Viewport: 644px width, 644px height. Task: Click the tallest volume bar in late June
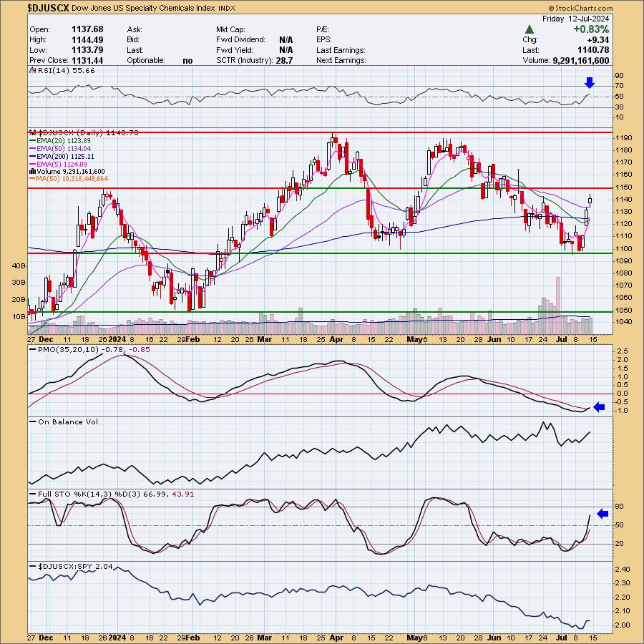pos(557,305)
